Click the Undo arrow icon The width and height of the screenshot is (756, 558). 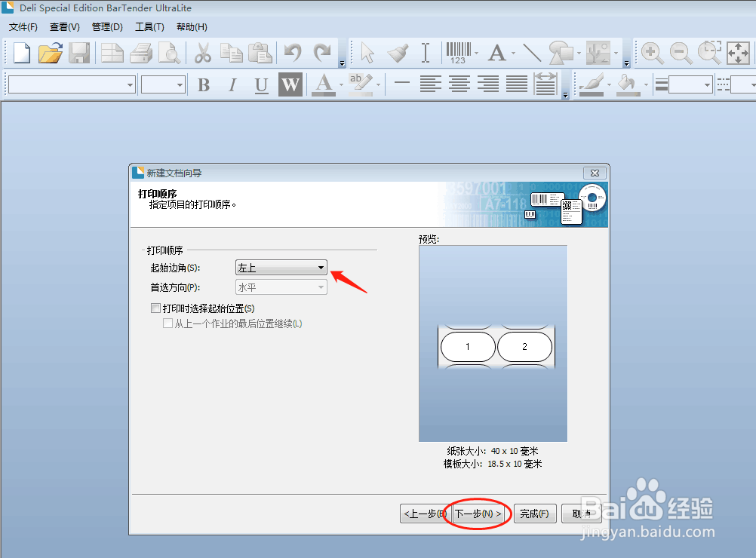pos(293,53)
